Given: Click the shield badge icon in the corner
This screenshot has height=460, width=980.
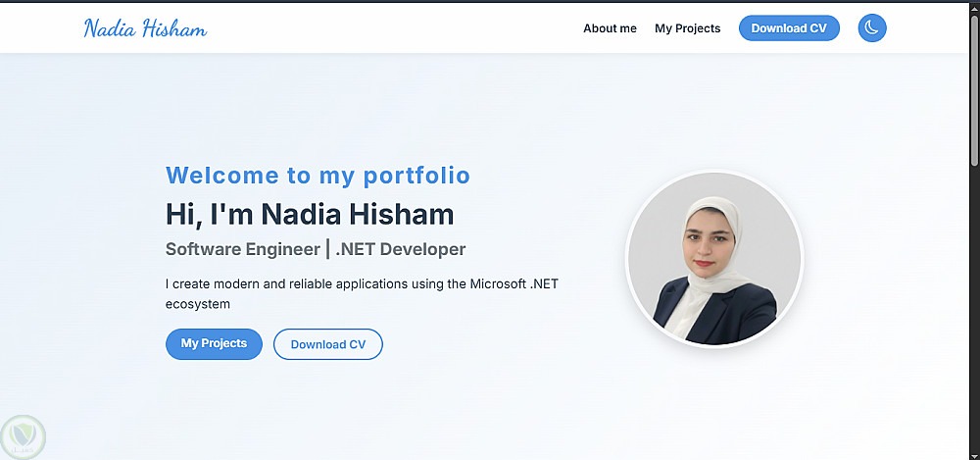Looking at the screenshot, I should [x=22, y=435].
